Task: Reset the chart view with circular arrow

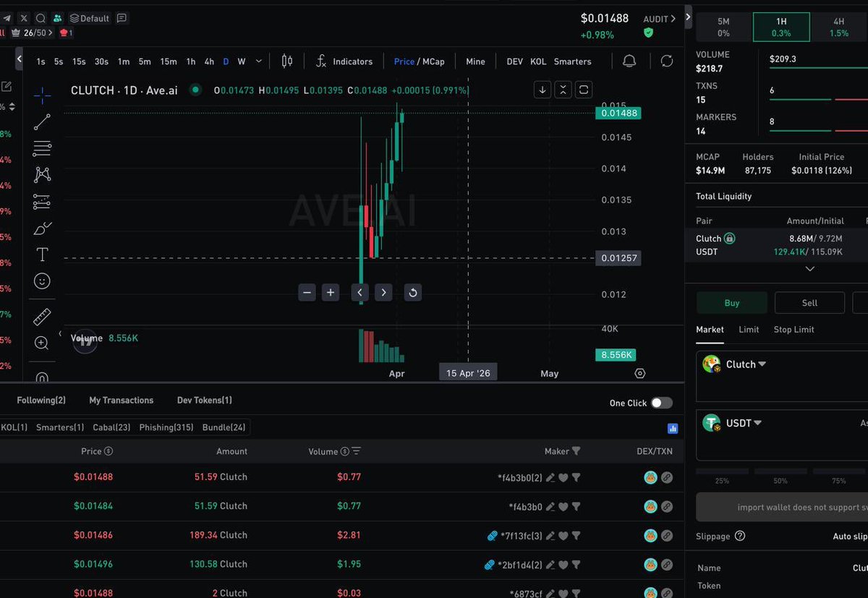Action: click(x=412, y=292)
